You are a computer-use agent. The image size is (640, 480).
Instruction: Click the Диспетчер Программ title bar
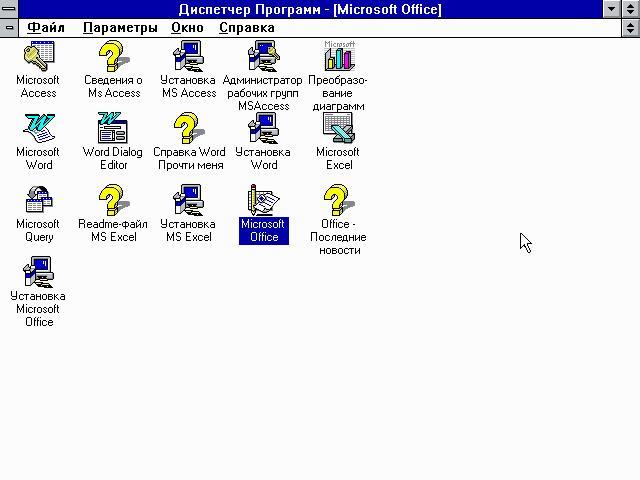(x=310, y=9)
